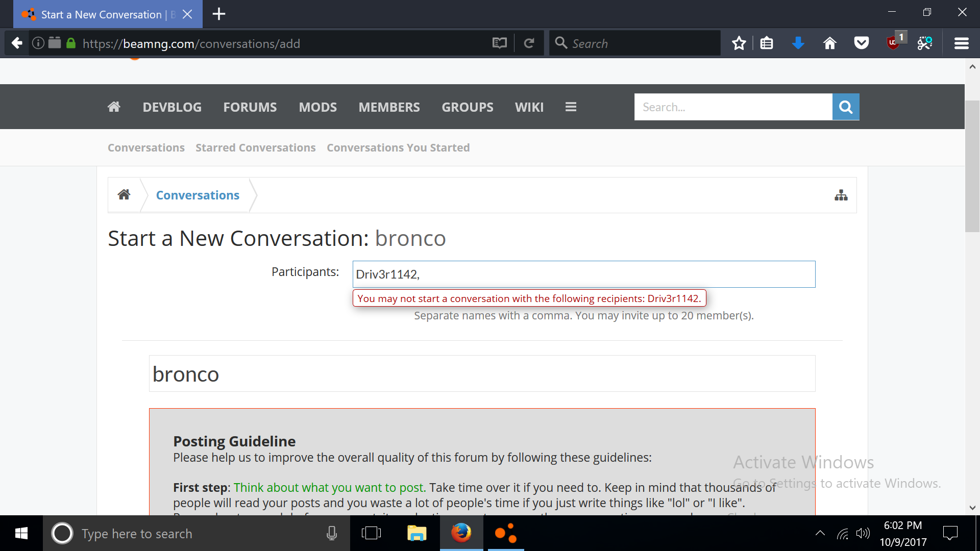Click the page vertical scrollbar thumb

coord(972,166)
